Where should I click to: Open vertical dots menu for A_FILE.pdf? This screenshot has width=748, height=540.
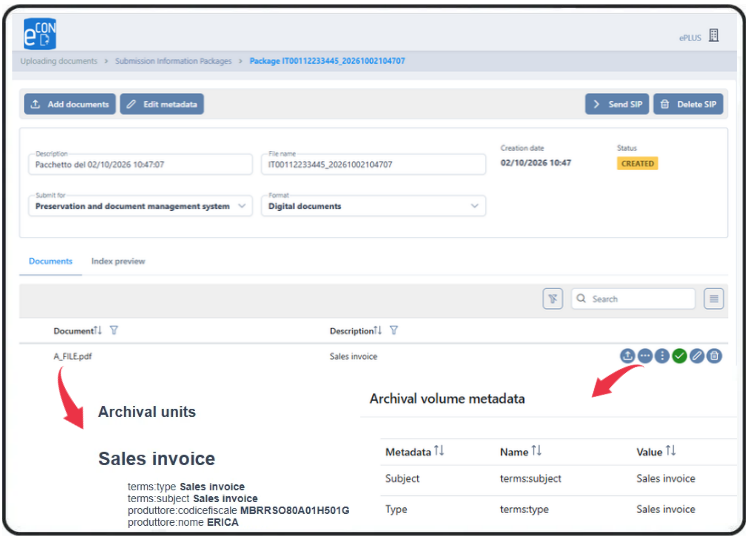[662, 356]
